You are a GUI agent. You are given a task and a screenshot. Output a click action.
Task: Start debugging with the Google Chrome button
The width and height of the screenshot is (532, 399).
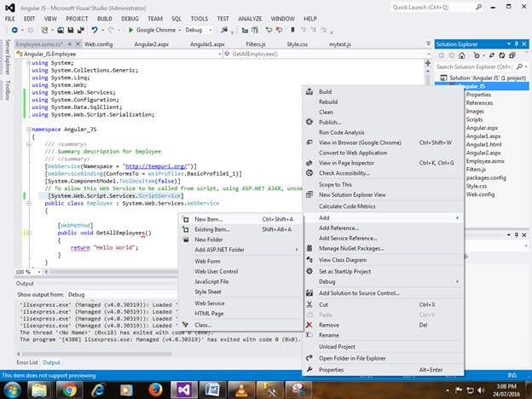point(150,29)
